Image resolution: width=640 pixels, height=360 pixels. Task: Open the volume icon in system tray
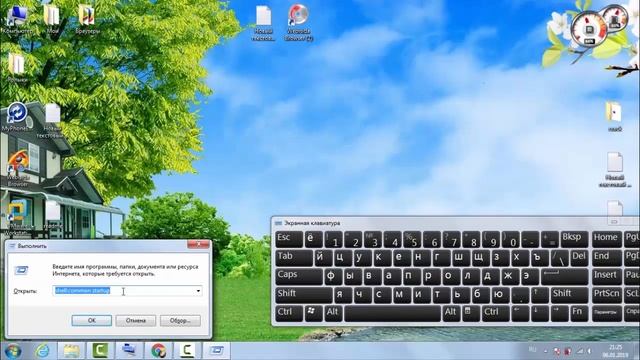point(589,351)
